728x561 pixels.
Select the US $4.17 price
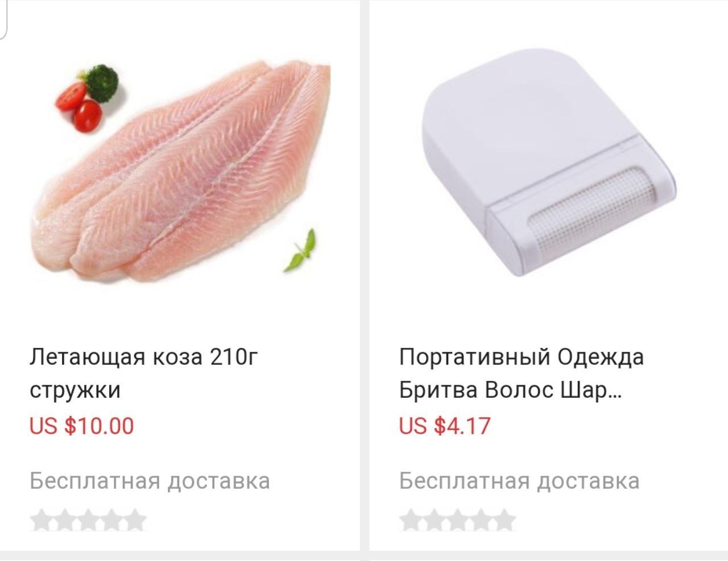(445, 425)
